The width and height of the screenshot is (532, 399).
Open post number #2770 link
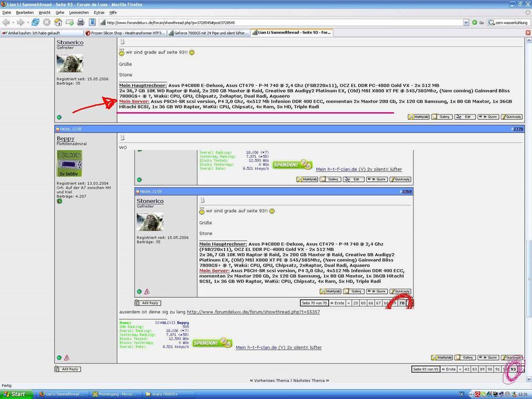tap(518, 129)
